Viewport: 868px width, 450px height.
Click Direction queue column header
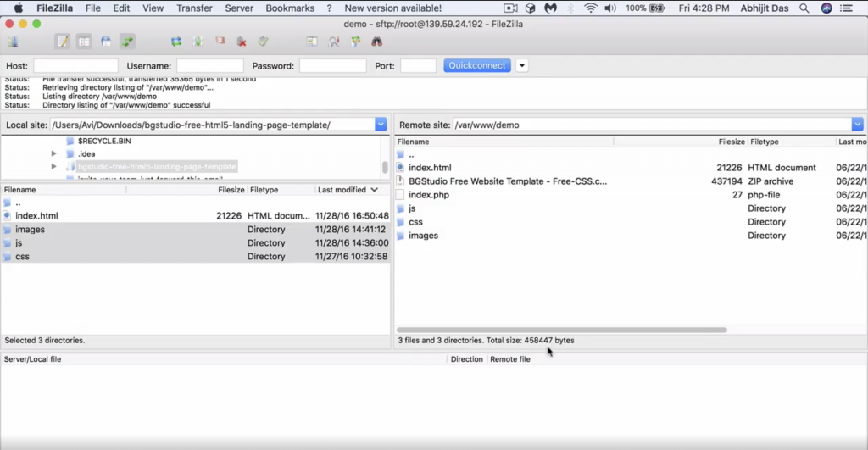(467, 359)
